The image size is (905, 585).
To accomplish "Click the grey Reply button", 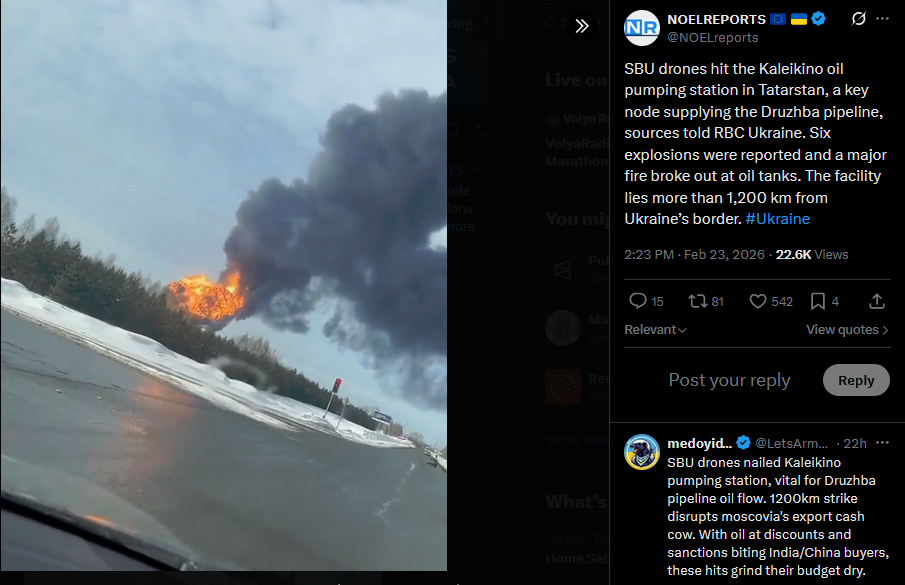I will 856,380.
